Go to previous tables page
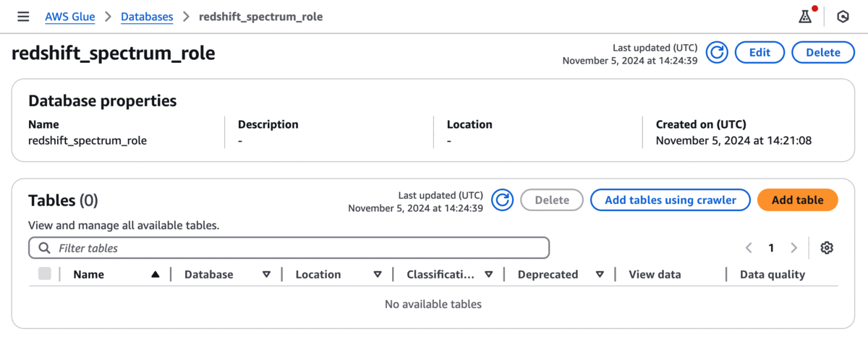 [749, 248]
